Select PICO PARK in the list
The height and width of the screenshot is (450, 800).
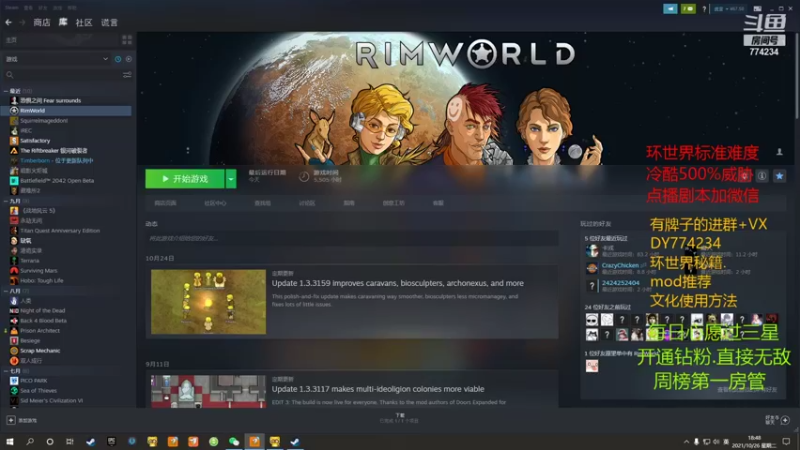[x=34, y=381]
